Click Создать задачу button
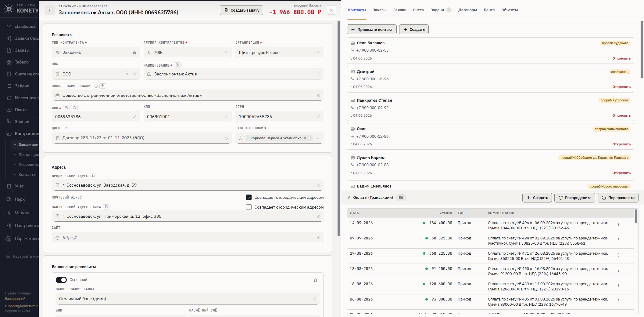The image size is (644, 317). [241, 10]
